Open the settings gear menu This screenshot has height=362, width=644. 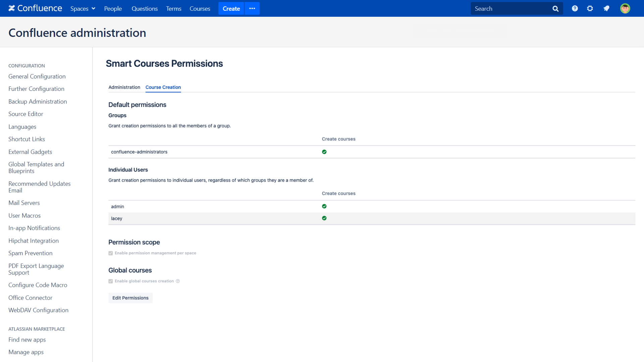(x=590, y=8)
